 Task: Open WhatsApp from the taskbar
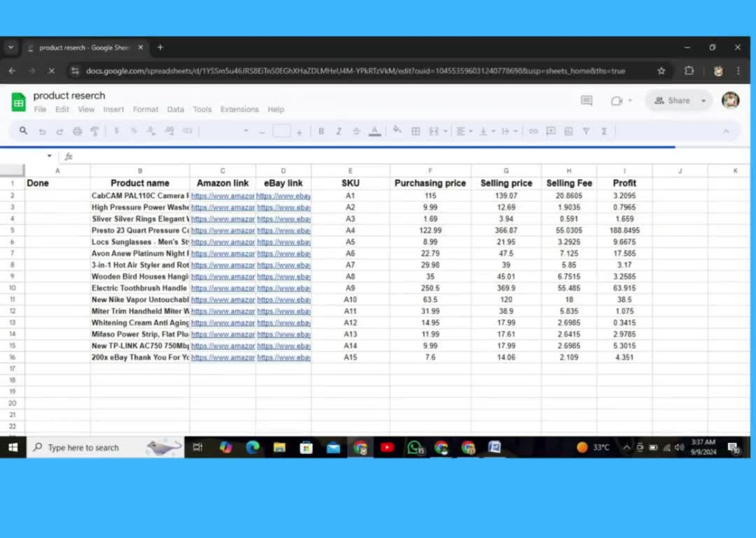click(x=414, y=447)
